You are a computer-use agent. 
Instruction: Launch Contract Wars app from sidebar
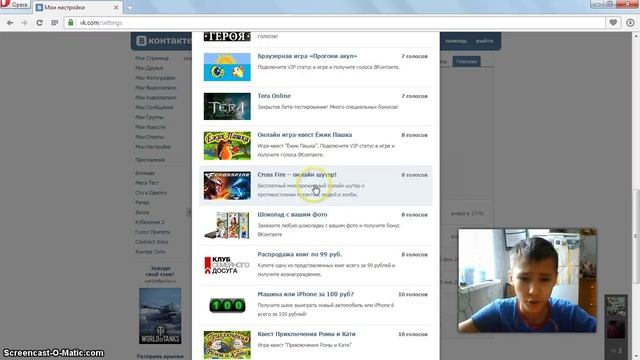click(x=151, y=242)
